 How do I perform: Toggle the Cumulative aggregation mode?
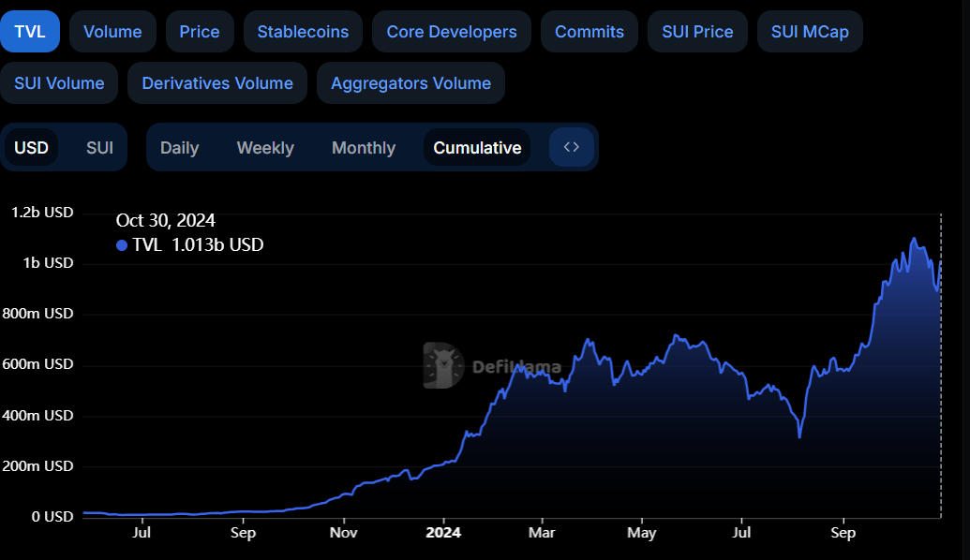476,147
